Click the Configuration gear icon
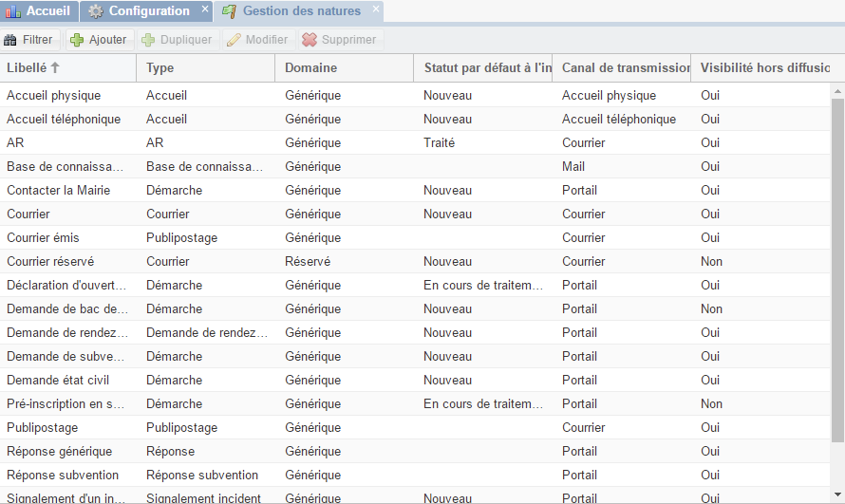 (x=96, y=11)
